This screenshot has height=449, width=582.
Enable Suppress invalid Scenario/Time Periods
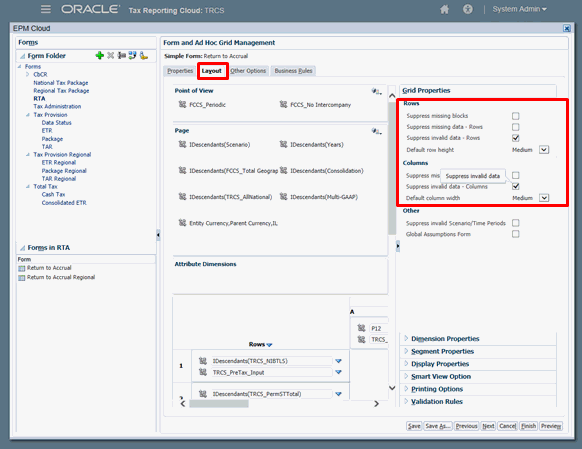(x=516, y=223)
